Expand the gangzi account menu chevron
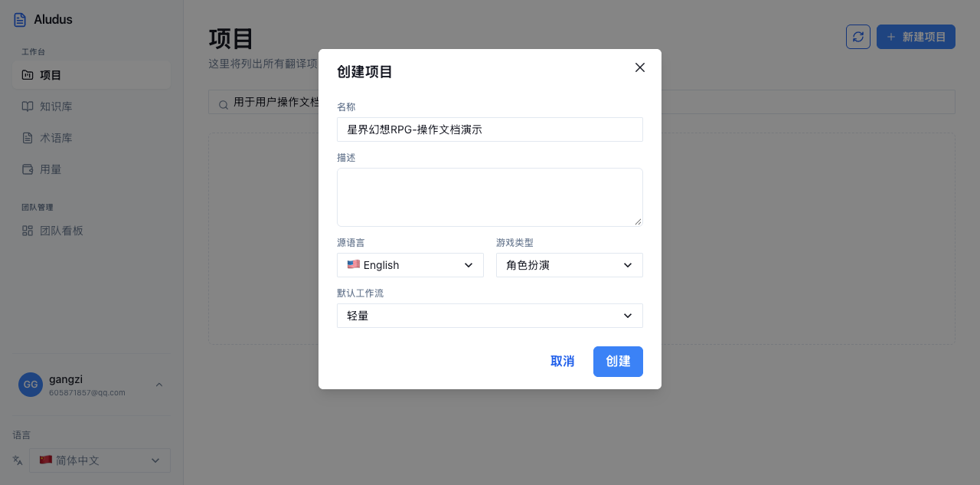The height and width of the screenshot is (485, 980). pos(159,385)
